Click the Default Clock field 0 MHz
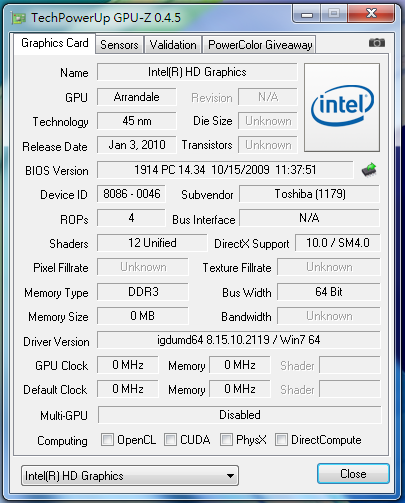The width and height of the screenshot is (405, 503). (x=128, y=389)
